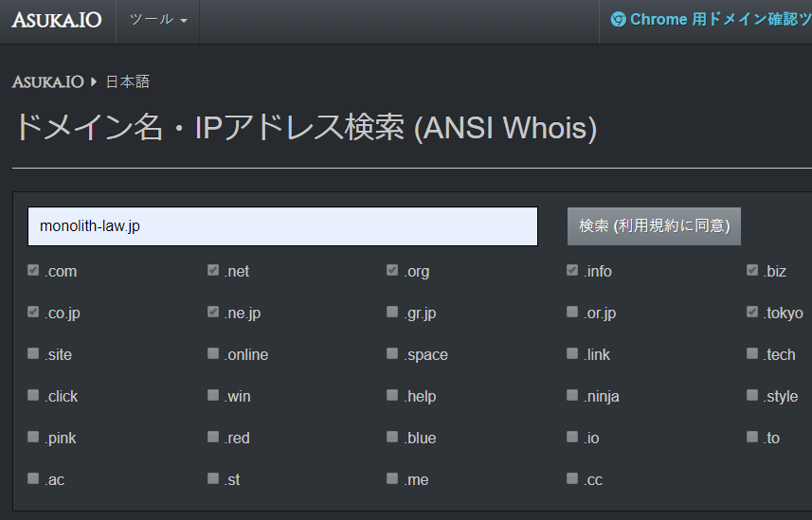The width and height of the screenshot is (812, 520).
Task: Check the .or.jp checkbox
Action: click(x=572, y=312)
